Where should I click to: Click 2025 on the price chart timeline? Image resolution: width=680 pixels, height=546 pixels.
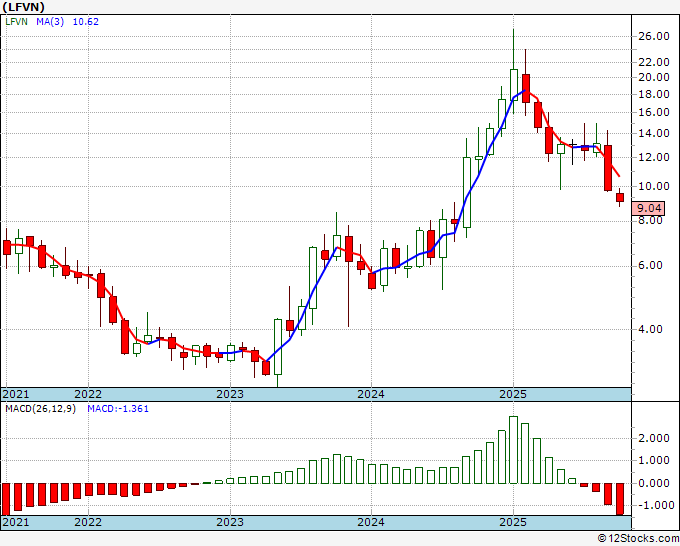pos(512,394)
